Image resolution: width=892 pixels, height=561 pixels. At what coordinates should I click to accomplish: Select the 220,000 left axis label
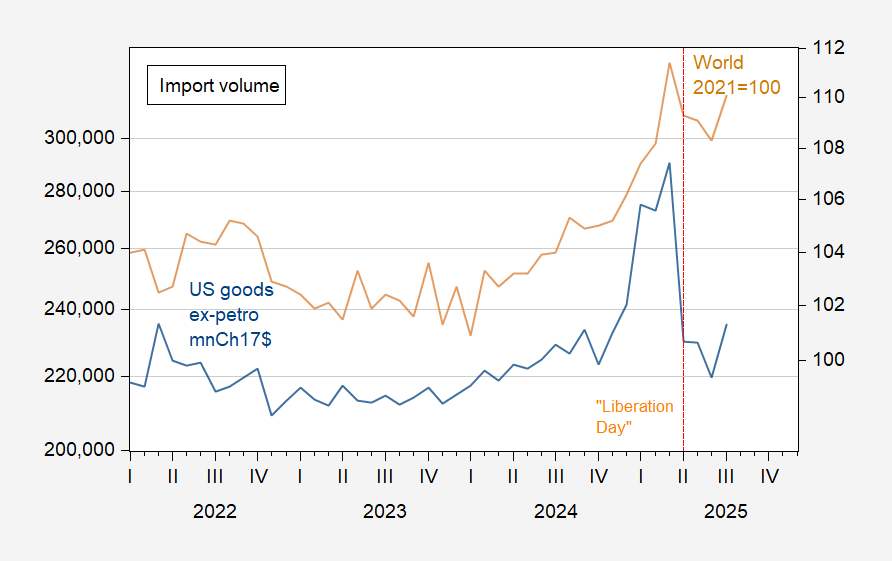(x=85, y=376)
